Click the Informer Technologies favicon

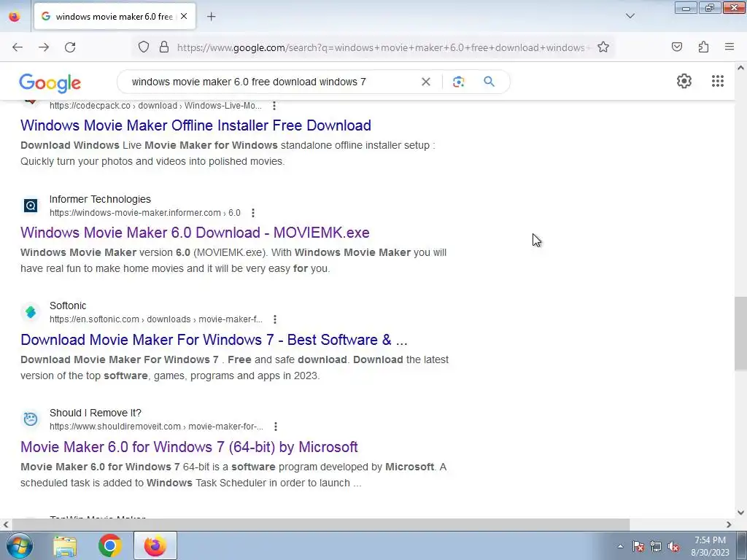(x=31, y=206)
